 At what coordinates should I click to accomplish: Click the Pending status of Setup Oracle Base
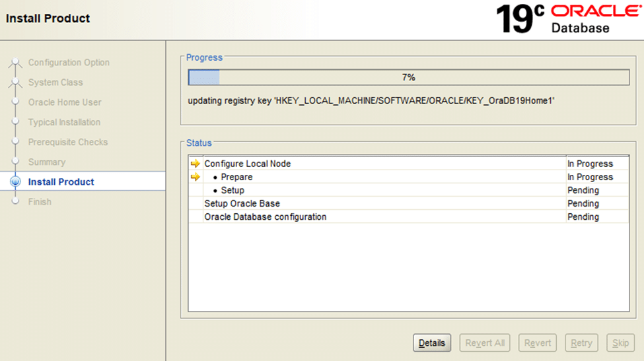pyautogui.click(x=583, y=203)
